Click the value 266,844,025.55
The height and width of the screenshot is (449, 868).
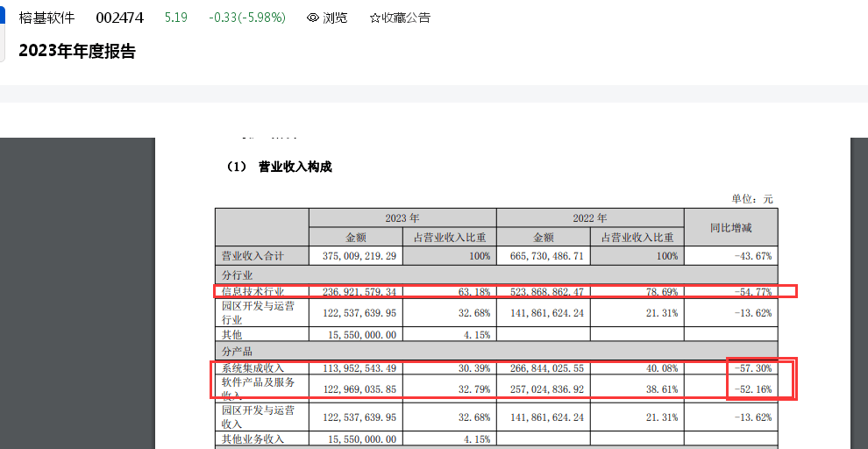point(547,368)
